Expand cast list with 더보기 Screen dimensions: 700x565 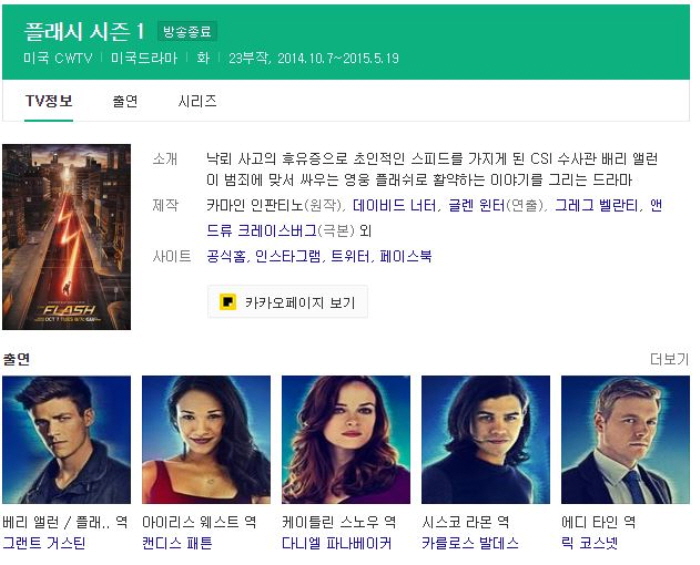(x=669, y=359)
